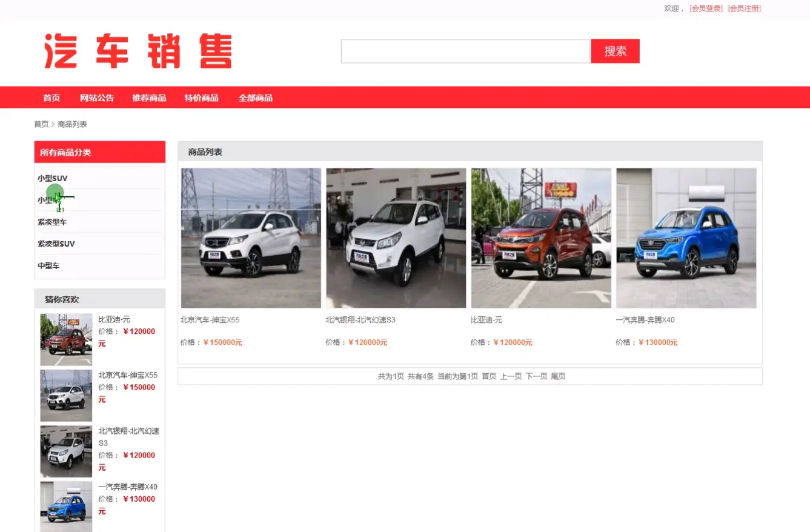Focus the search input box
Viewport: 810px width, 532px height.
(x=465, y=52)
